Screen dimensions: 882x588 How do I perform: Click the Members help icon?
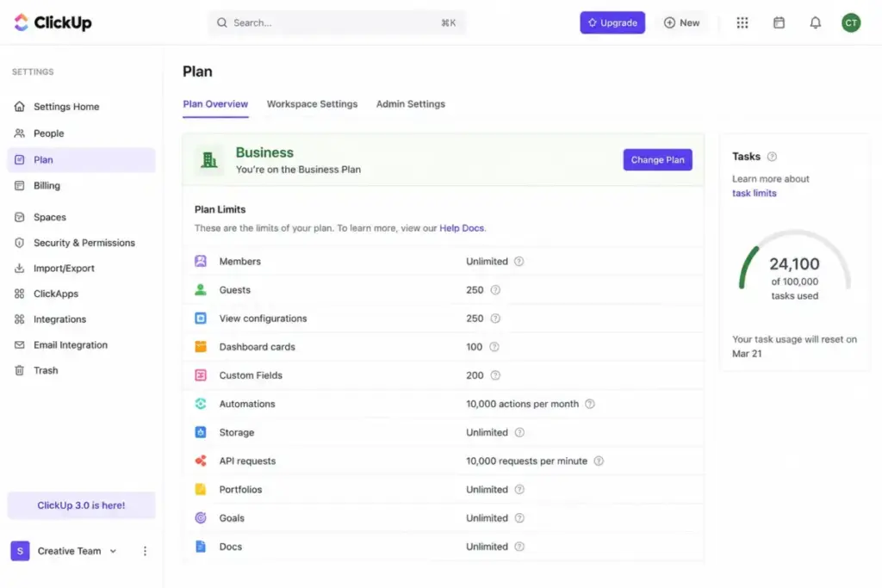(x=519, y=262)
